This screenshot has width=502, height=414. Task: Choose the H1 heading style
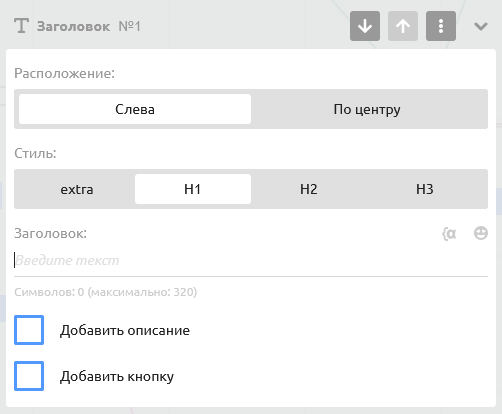(193, 189)
